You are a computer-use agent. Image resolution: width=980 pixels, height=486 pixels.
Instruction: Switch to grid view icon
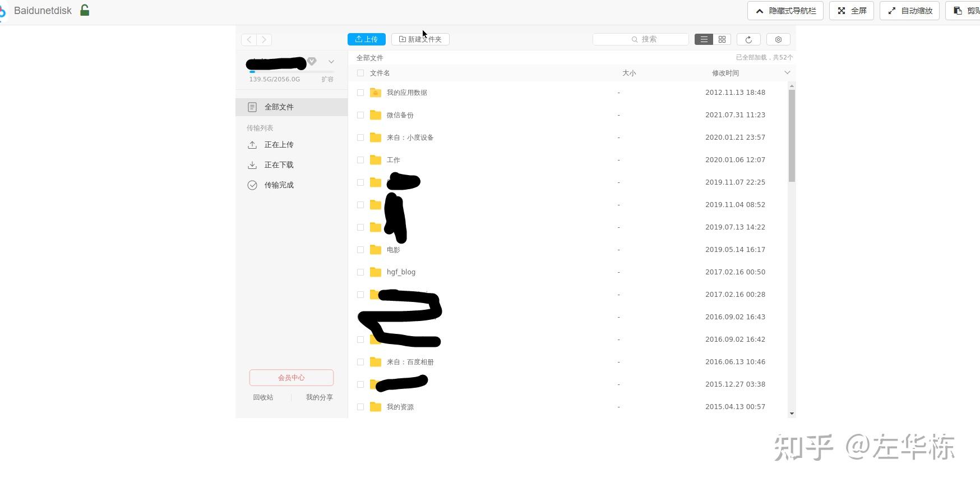[x=722, y=39]
